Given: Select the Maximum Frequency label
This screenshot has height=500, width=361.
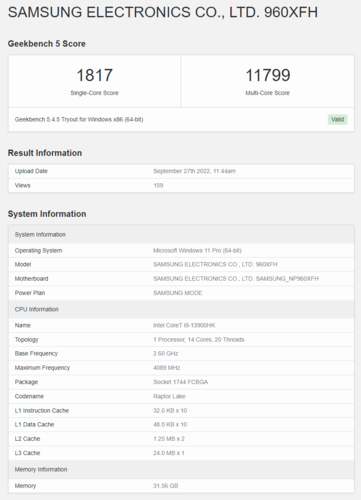Looking at the screenshot, I should point(42,368).
